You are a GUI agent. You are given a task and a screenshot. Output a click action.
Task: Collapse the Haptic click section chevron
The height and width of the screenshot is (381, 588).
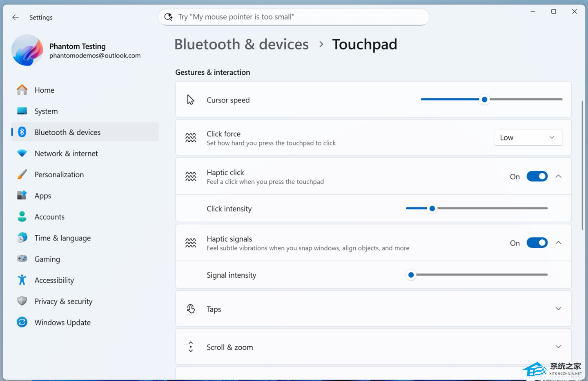[x=558, y=176]
